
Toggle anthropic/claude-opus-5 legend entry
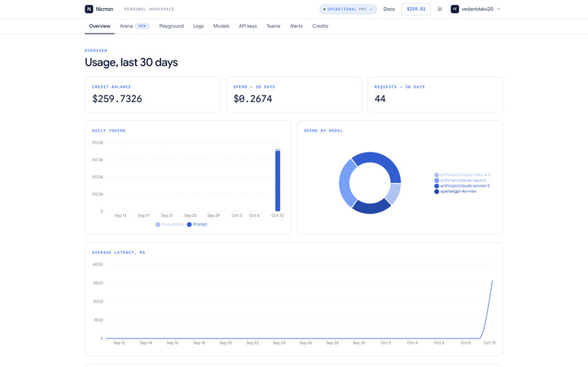[x=460, y=180]
